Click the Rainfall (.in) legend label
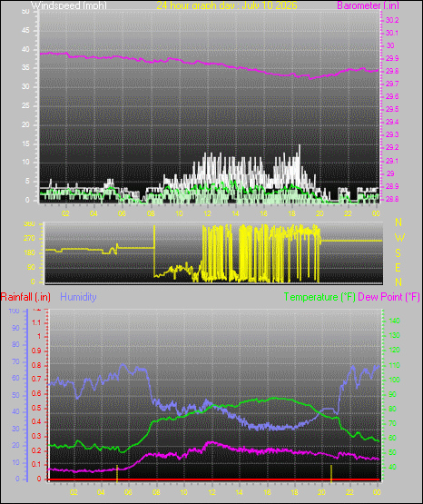423x504 pixels. pos(25,297)
